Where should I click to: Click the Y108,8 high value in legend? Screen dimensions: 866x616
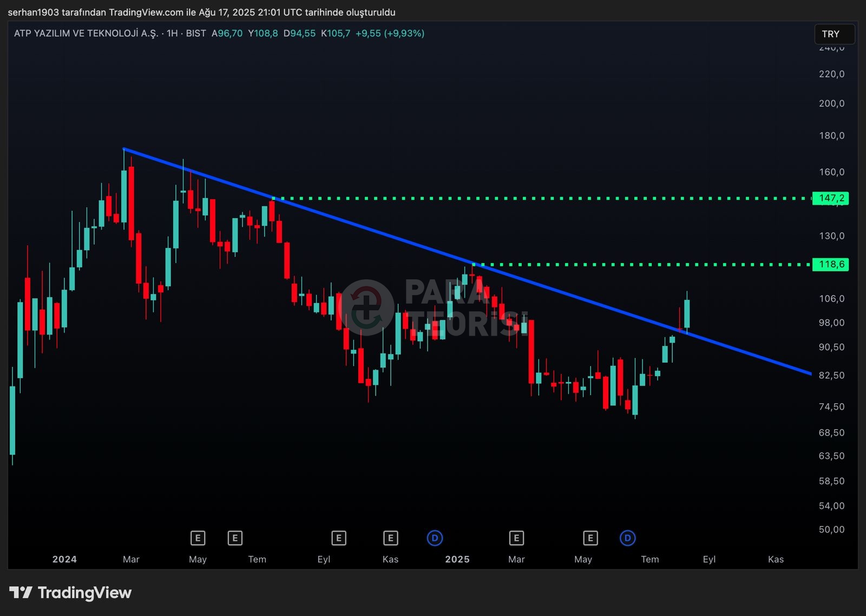click(x=263, y=34)
